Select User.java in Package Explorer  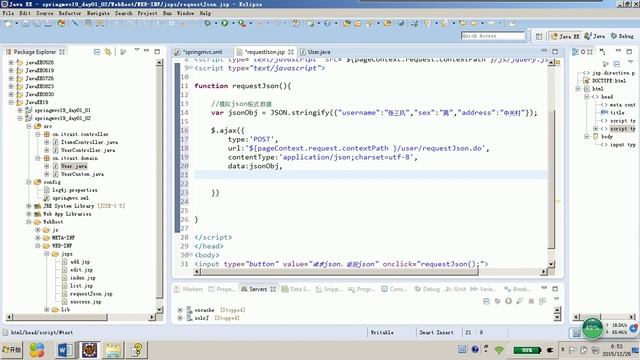(74, 166)
